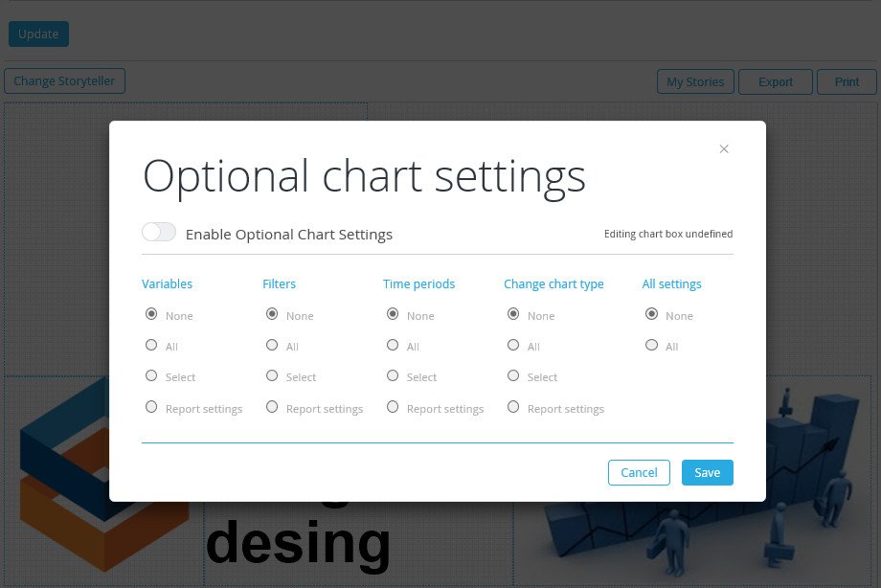Choose Report settings under Time periods

click(393, 406)
